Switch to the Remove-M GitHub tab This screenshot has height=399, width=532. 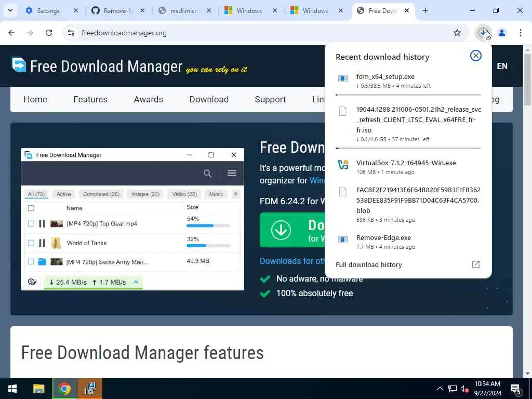tap(118, 10)
